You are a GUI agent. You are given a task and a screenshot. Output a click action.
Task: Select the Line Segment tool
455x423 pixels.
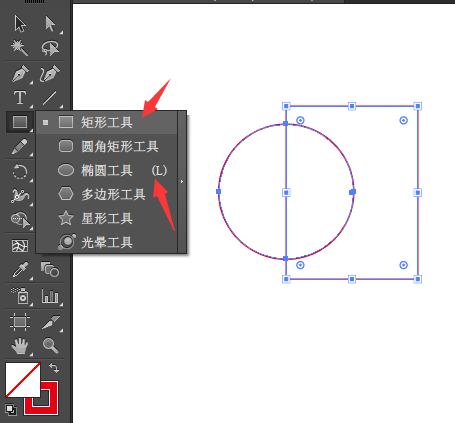pos(49,98)
